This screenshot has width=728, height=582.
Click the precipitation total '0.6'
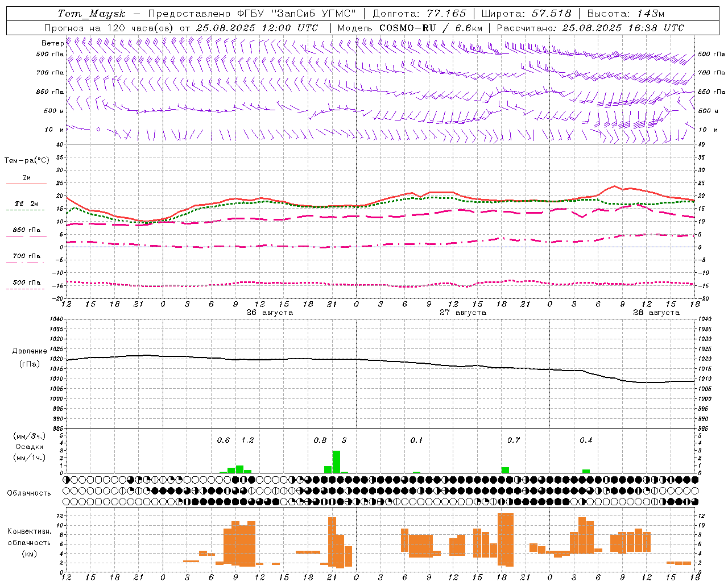(224, 440)
